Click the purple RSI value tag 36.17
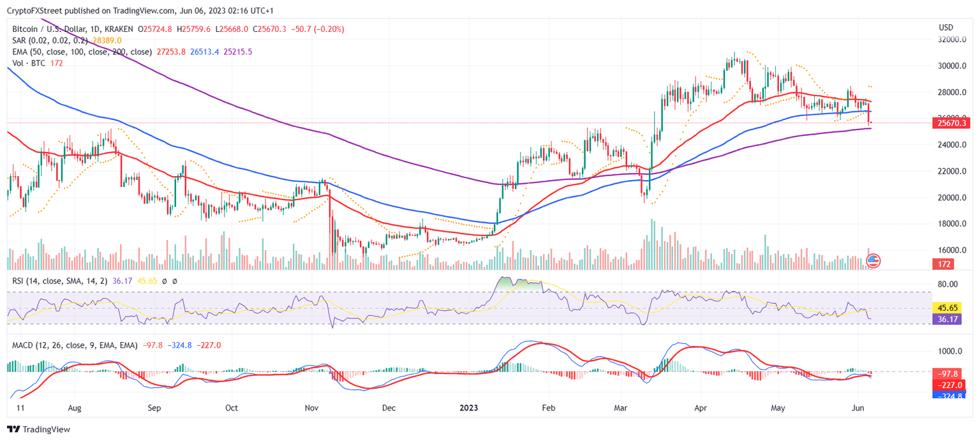This screenshot has width=980, height=441. click(x=946, y=320)
